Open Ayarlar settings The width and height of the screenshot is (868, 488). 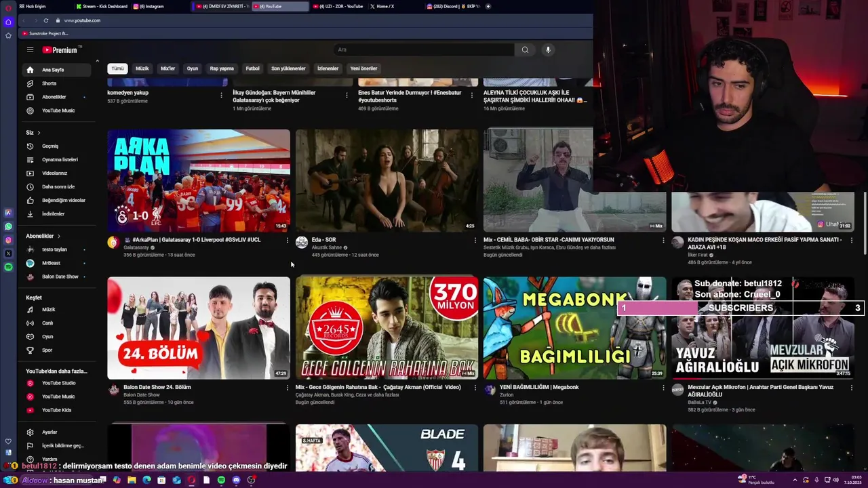click(55, 432)
